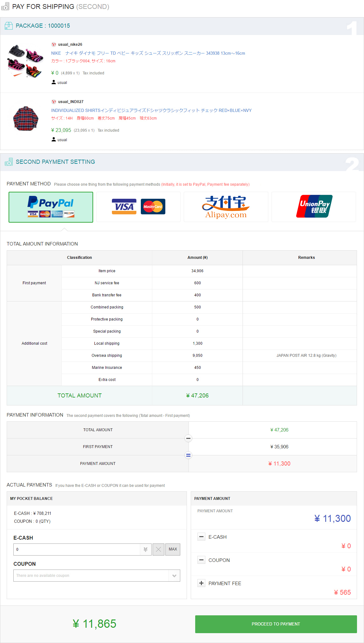Click the final total ¥ 11,865
364x643 pixels.
coord(94,624)
